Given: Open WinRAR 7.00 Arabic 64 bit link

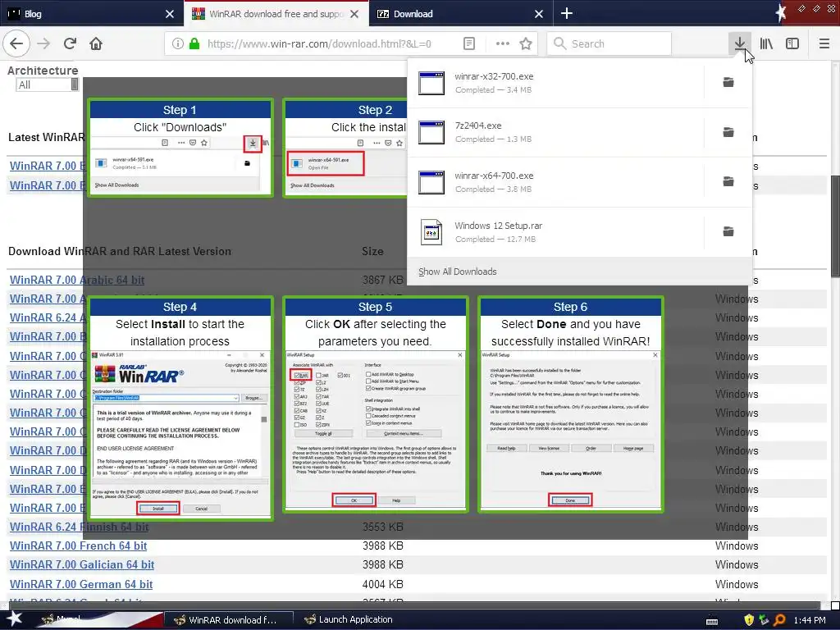Looking at the screenshot, I should (77, 280).
